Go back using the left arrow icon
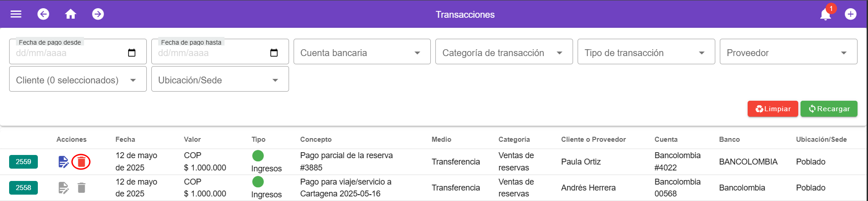The height and width of the screenshot is (201, 868). (x=43, y=14)
